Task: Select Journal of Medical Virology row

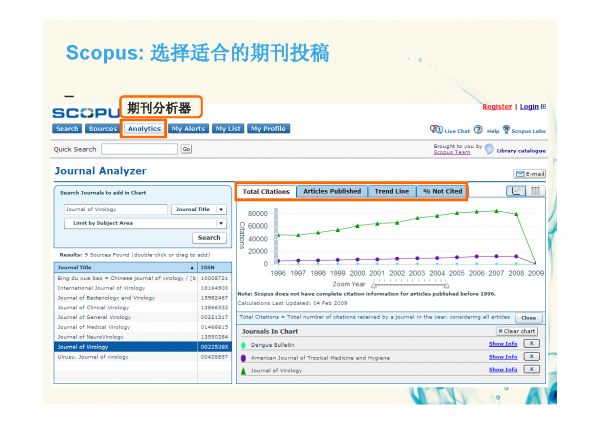Action: [x=143, y=327]
